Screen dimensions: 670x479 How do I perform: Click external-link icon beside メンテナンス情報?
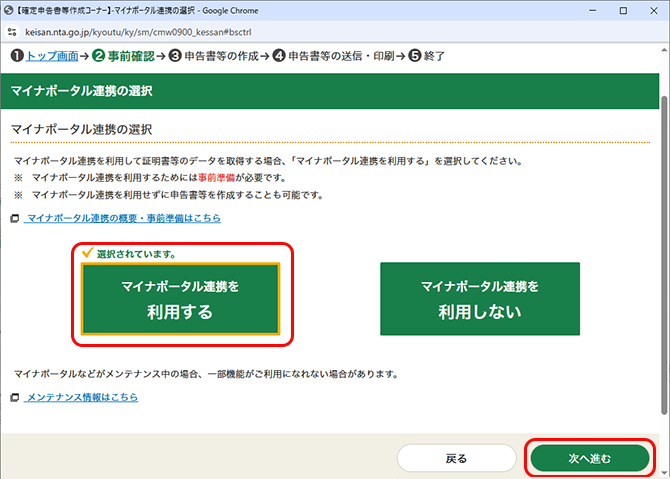coord(15,398)
